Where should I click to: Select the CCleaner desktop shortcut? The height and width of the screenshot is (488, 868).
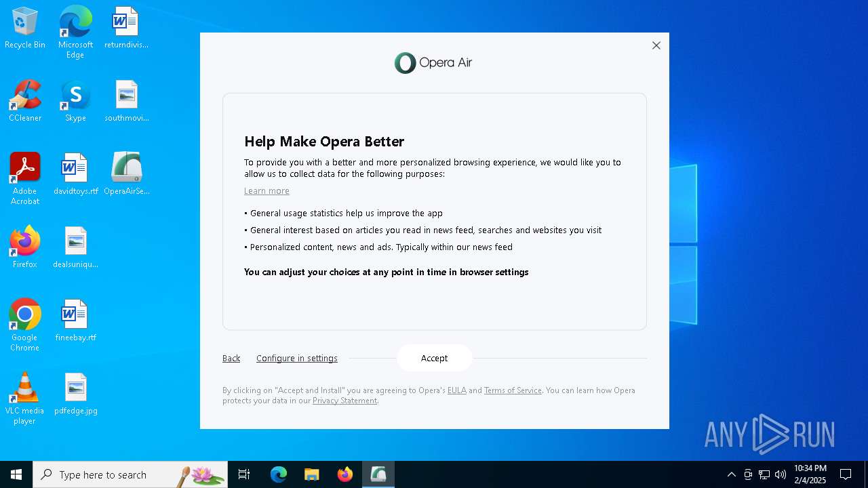point(25,101)
